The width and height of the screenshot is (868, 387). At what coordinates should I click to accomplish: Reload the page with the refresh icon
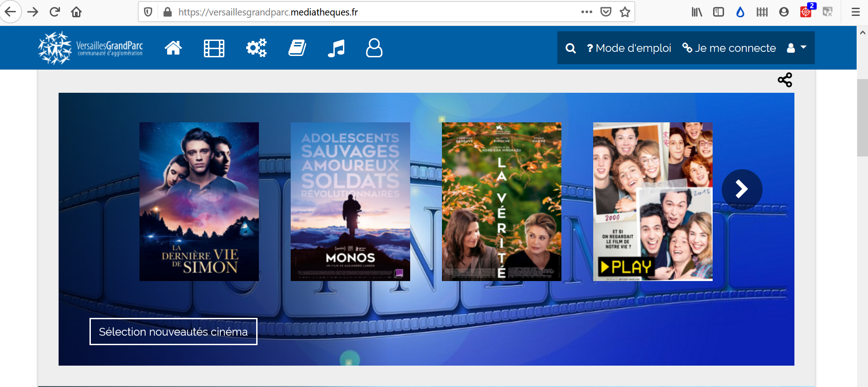click(x=55, y=12)
